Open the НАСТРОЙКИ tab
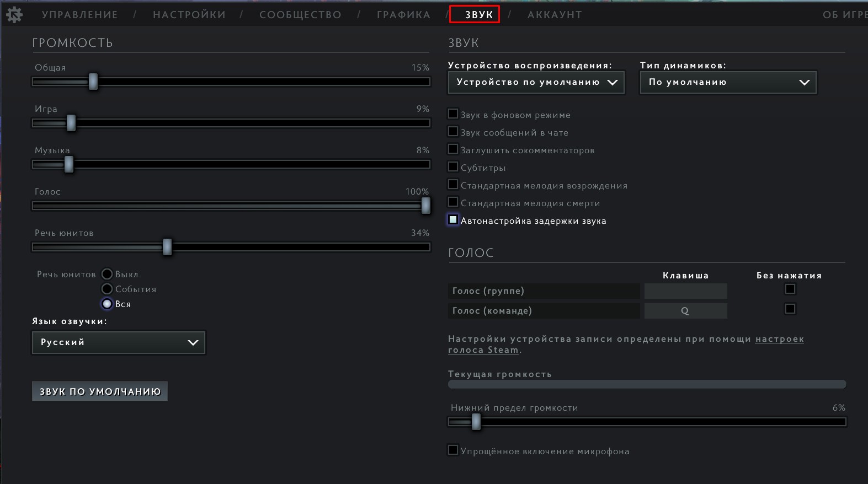This screenshot has width=868, height=484. [189, 15]
